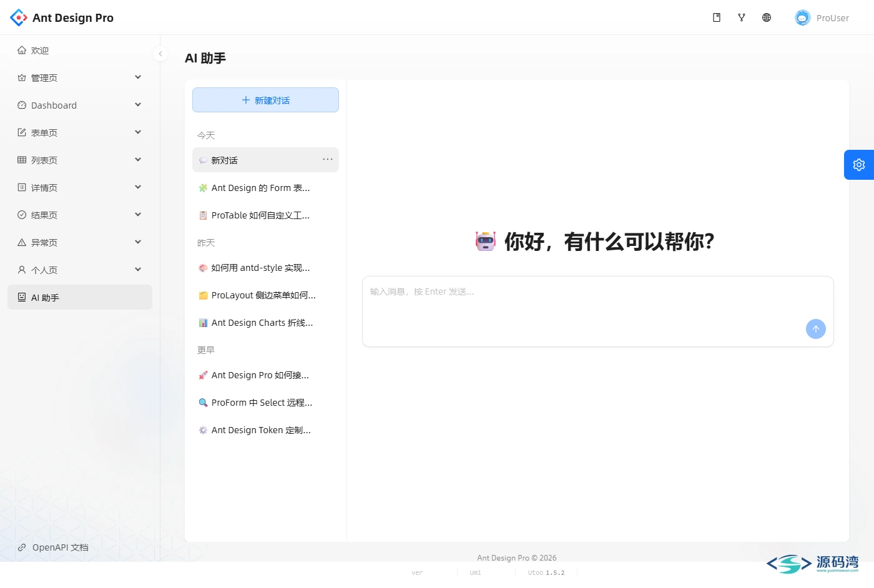The width and height of the screenshot is (874, 588).
Task: Open conversation 'Ant Design Token 定制...'
Action: (x=265, y=430)
